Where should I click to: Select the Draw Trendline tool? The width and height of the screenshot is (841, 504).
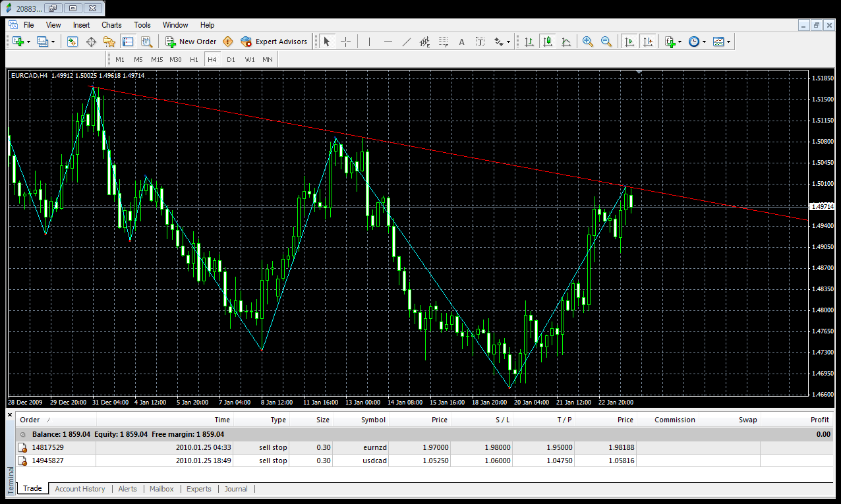tap(407, 42)
